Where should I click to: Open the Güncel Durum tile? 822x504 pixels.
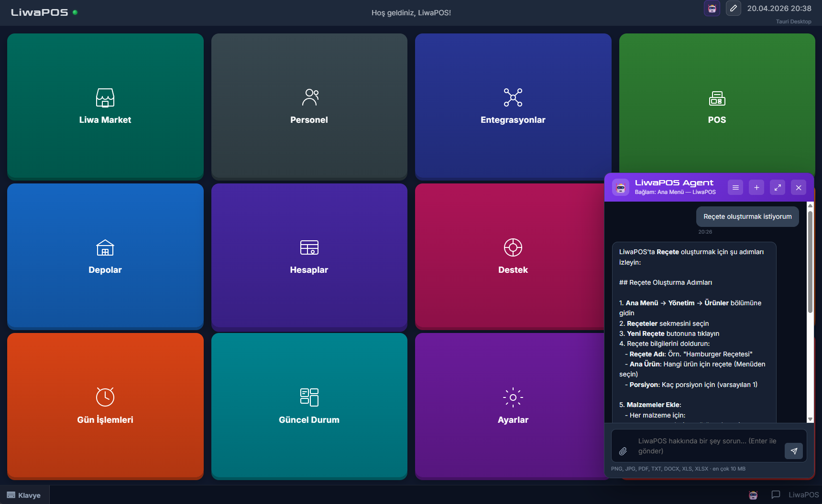(309, 406)
